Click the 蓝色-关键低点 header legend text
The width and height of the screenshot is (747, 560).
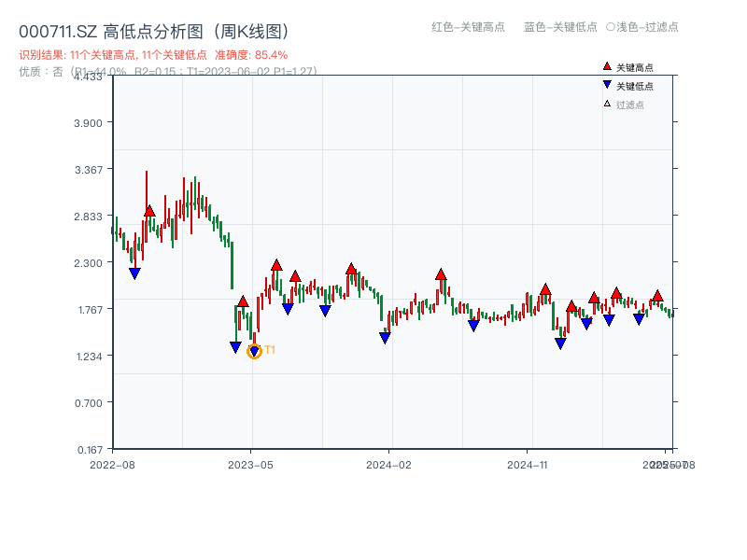(560, 27)
